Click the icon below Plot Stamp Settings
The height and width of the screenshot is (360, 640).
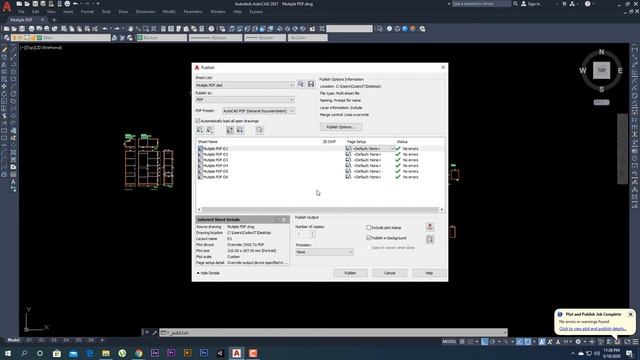pos(430,240)
